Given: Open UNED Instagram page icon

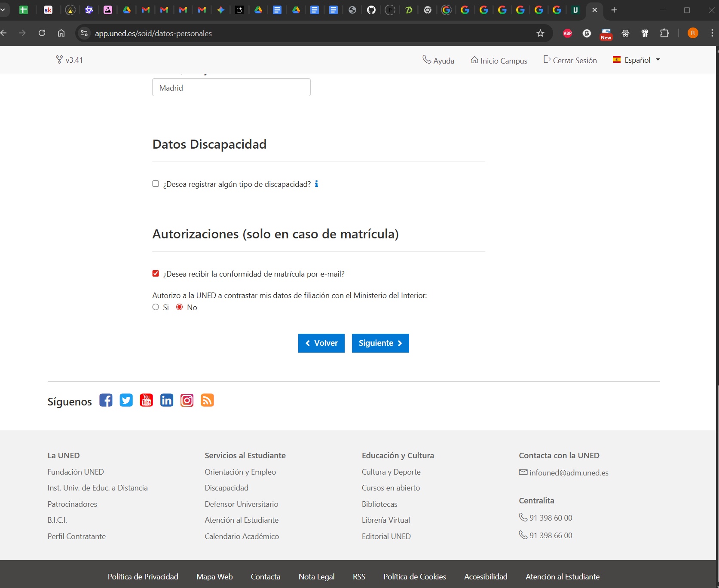Looking at the screenshot, I should [187, 400].
